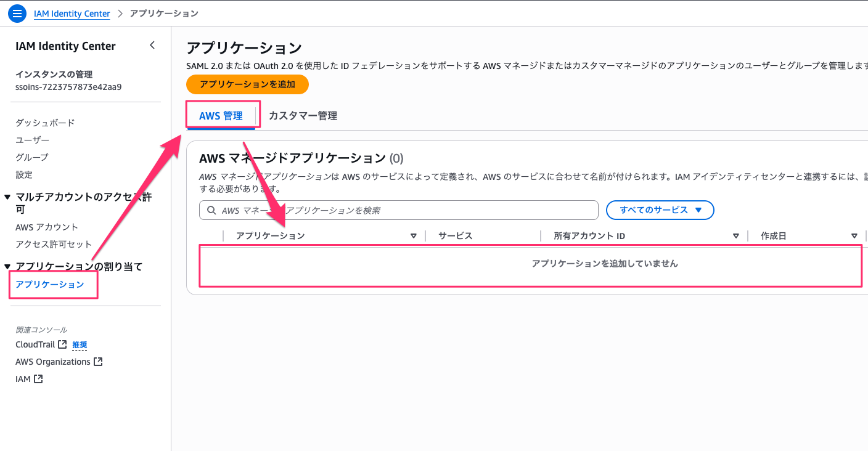Sort by the 所有アカウント ID column arrow
Image resolution: width=868 pixels, height=451 pixels.
point(735,236)
